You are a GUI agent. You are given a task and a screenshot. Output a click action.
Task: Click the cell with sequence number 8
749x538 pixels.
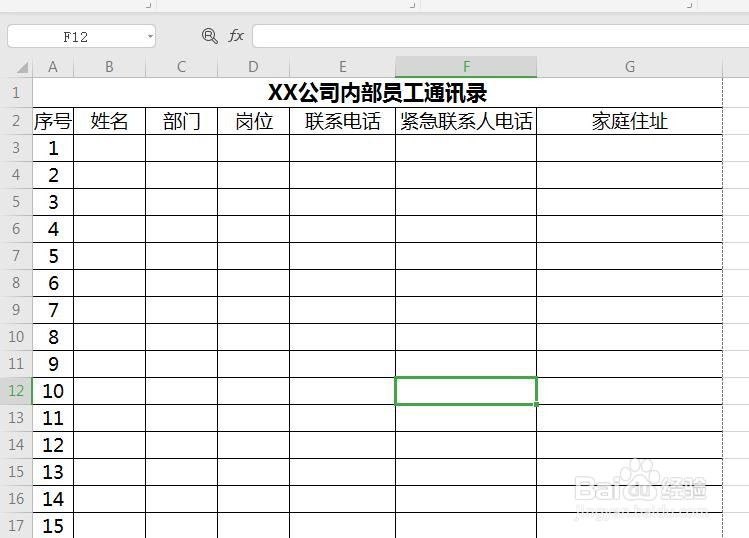tap(53, 337)
